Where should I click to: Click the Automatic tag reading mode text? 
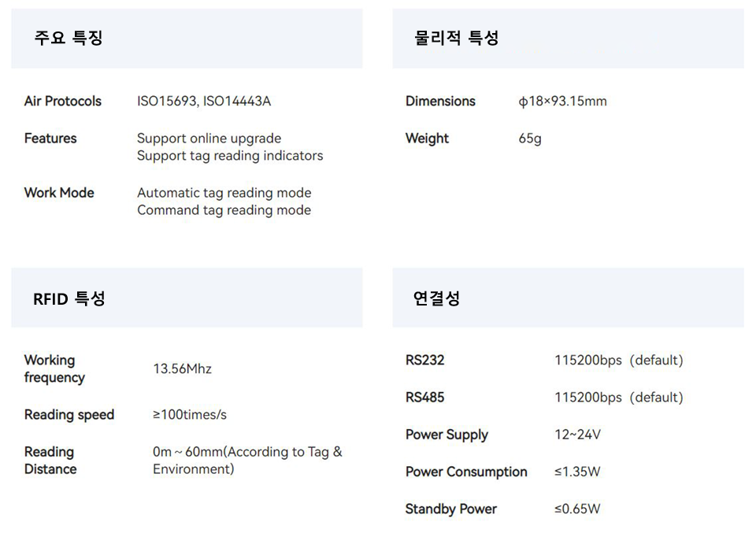coord(224,193)
